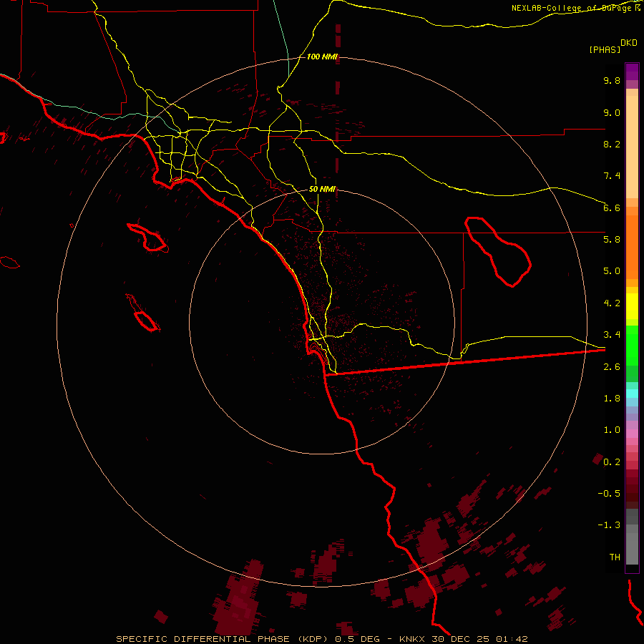Select the 1.0 scale value
Image resolution: width=644 pixels, height=644 pixels.
[x=612, y=430]
